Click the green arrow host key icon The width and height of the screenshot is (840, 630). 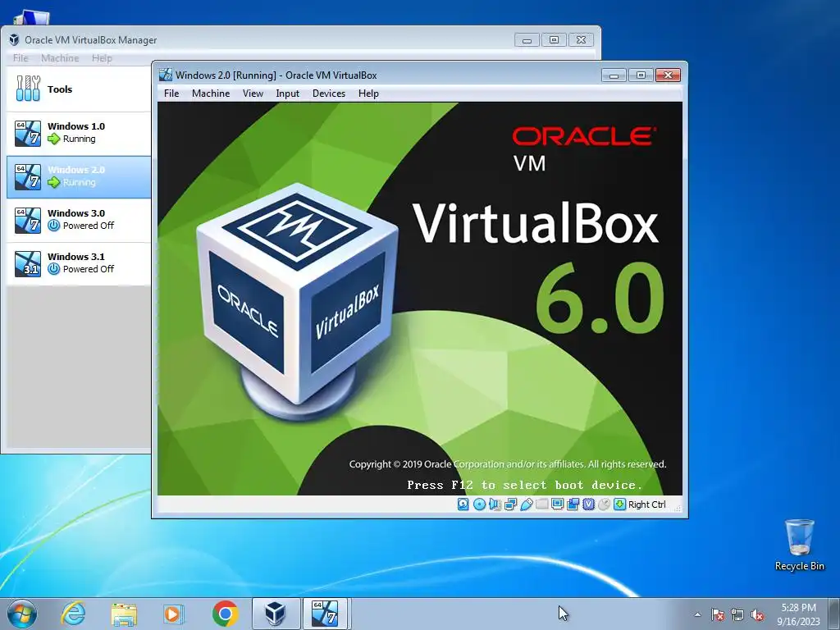pos(619,504)
